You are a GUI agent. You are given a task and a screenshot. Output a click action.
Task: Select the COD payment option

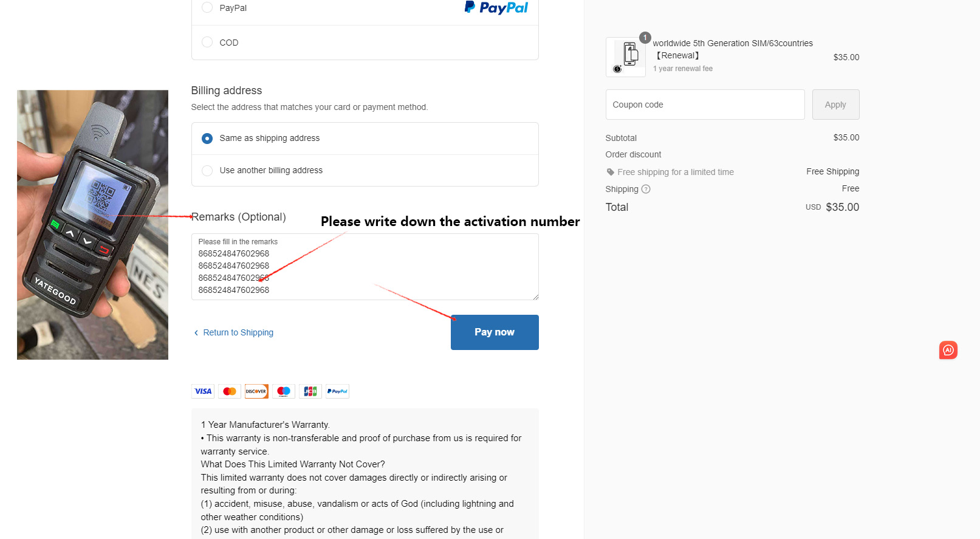point(207,43)
